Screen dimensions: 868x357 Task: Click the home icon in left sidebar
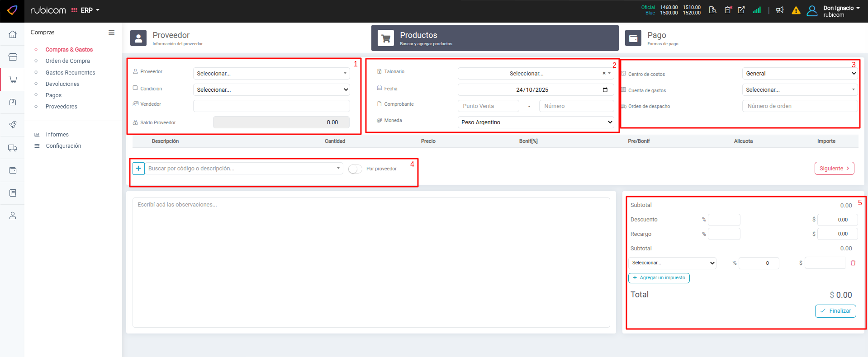click(x=13, y=34)
